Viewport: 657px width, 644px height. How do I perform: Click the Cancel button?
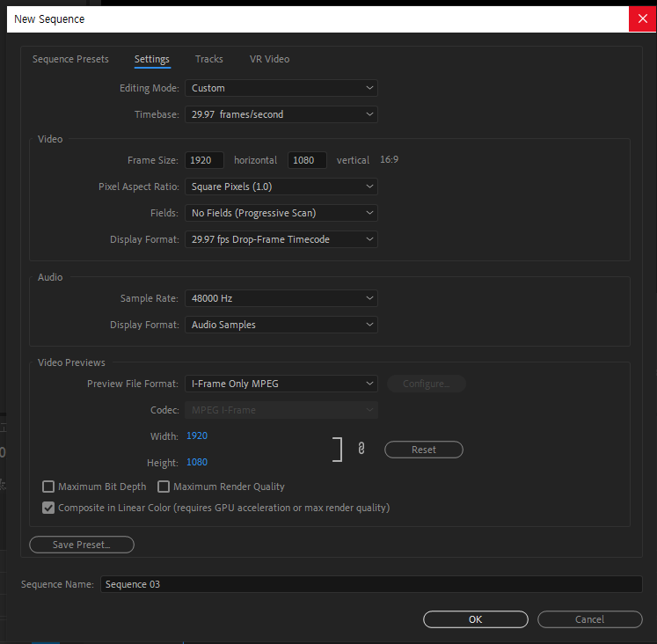coord(589,619)
